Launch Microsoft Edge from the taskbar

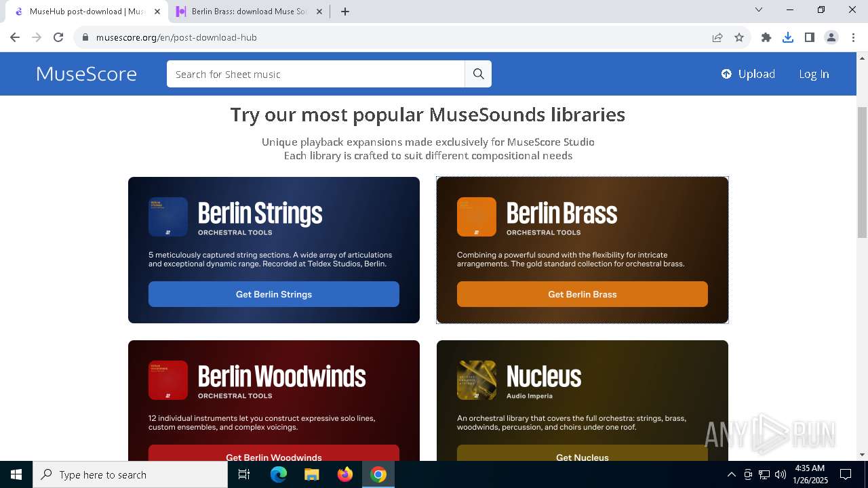pyautogui.click(x=279, y=474)
